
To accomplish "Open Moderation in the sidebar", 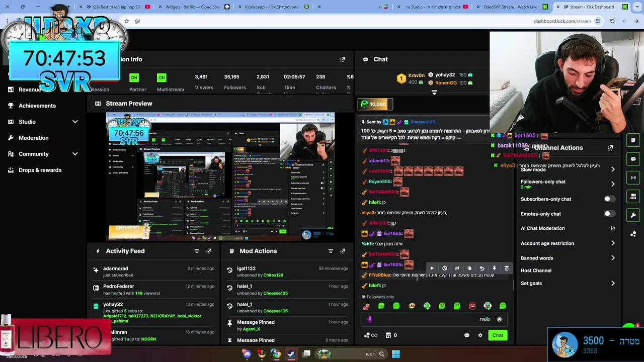I will [33, 138].
